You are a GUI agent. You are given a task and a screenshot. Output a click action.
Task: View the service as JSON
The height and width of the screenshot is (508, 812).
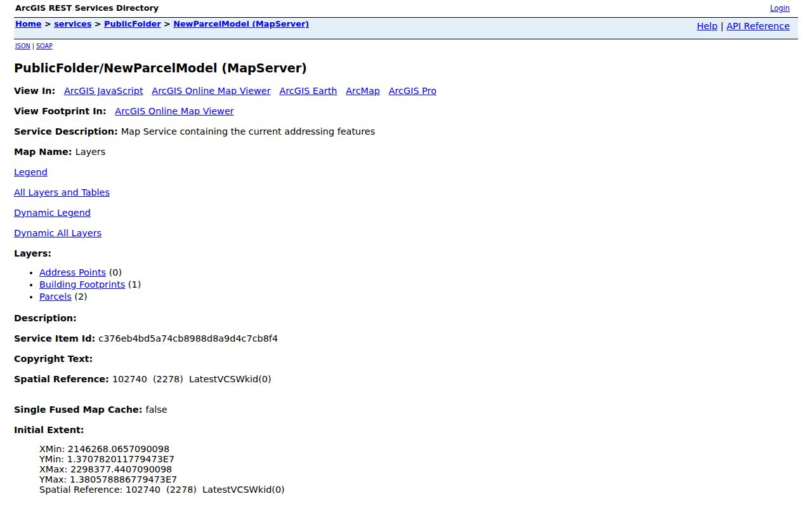[x=22, y=46]
